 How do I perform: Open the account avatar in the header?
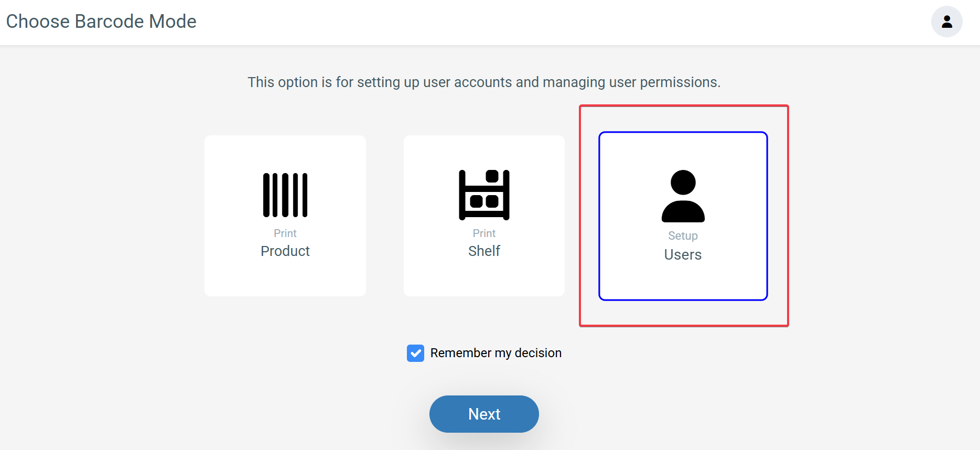pyautogui.click(x=946, y=22)
